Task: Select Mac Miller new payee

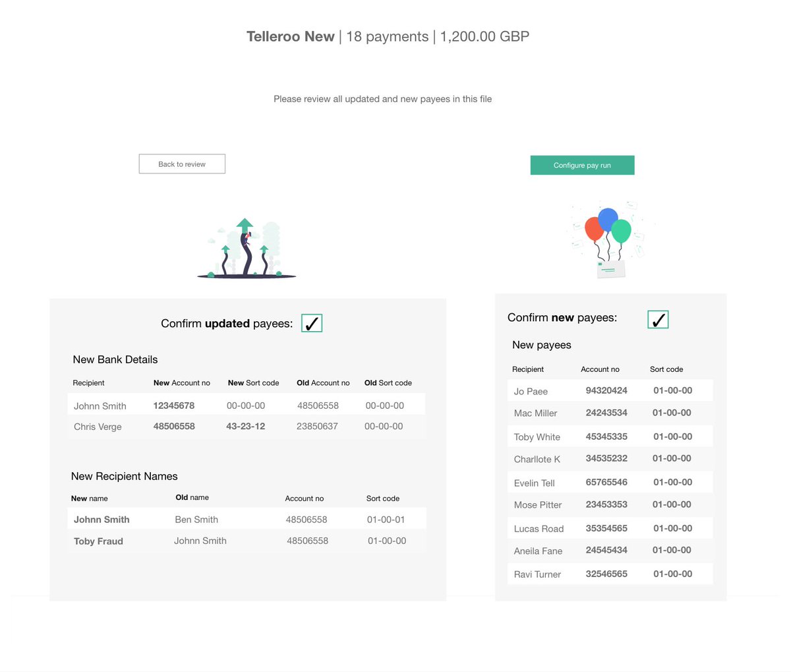Action: [x=610, y=413]
